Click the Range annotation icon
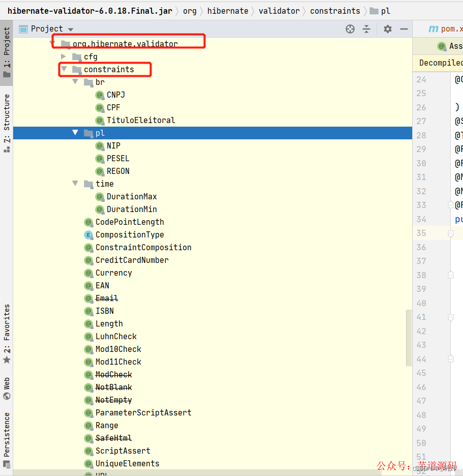 [88, 426]
